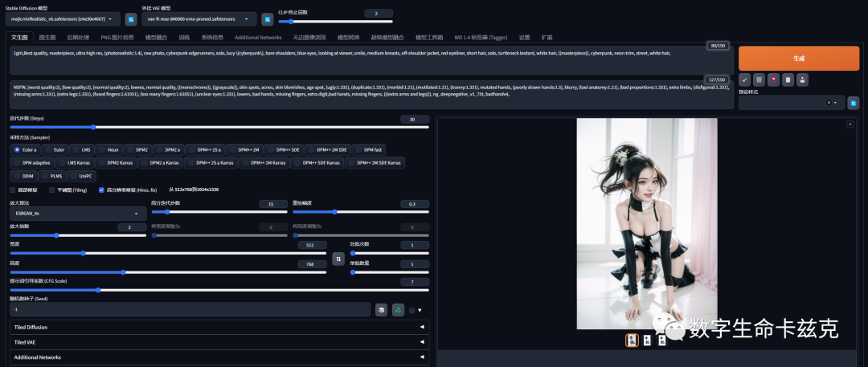This screenshot has height=367, width=868.
Task: Enable the face restoration checkbox
Action: [14, 190]
